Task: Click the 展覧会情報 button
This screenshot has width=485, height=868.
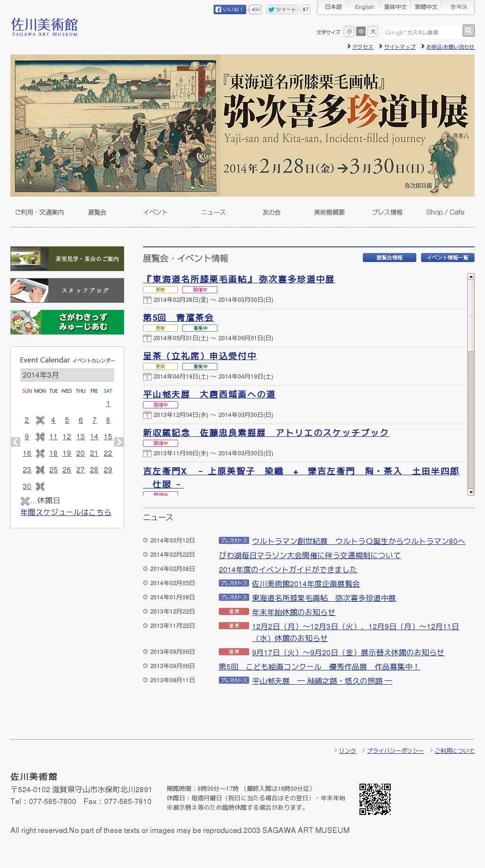Action: click(x=389, y=258)
